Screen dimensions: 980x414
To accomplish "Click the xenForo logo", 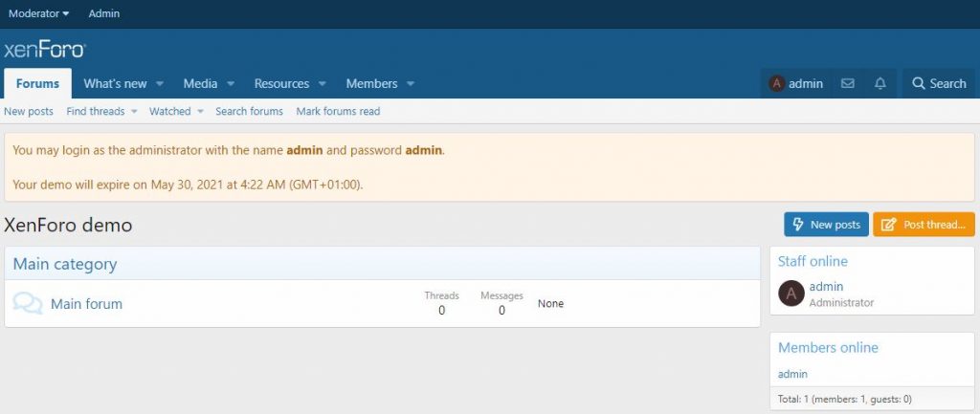I will [44, 50].
